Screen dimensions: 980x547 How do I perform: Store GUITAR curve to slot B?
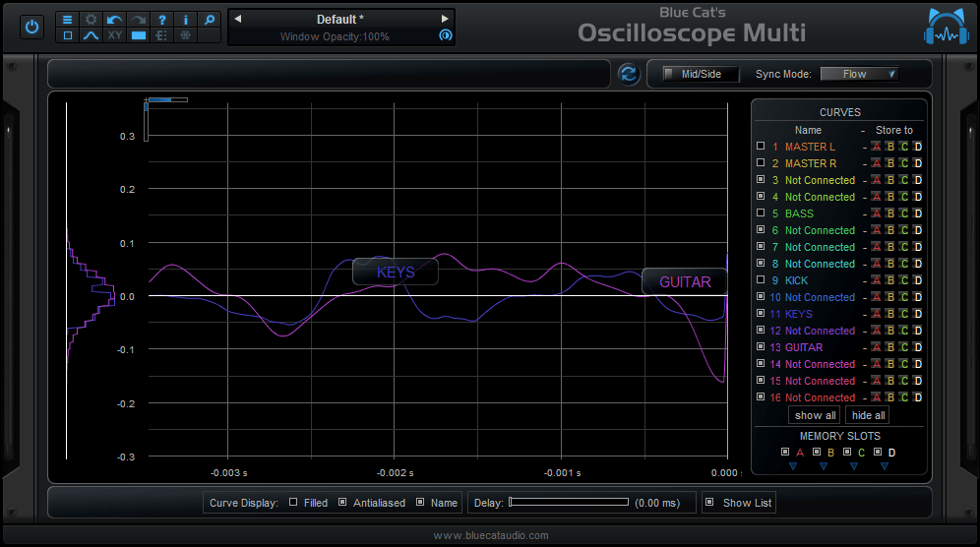pos(890,347)
